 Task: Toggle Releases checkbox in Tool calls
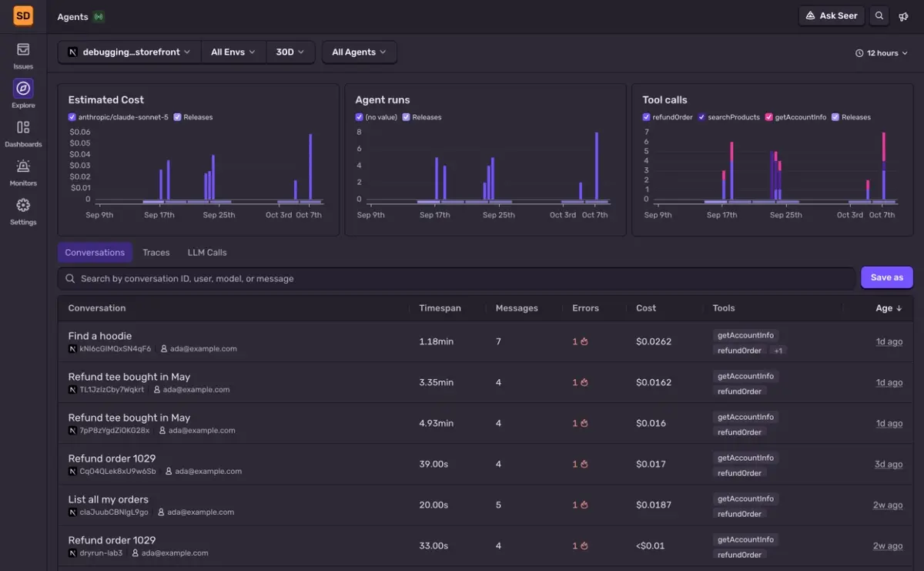coord(835,117)
